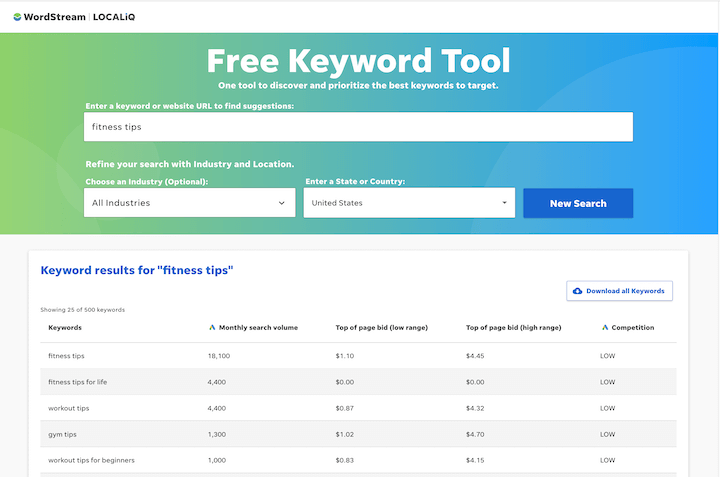This screenshot has height=477, width=720.
Task: Select "workout tips for beginners" keyword row
Action: [x=91, y=459]
